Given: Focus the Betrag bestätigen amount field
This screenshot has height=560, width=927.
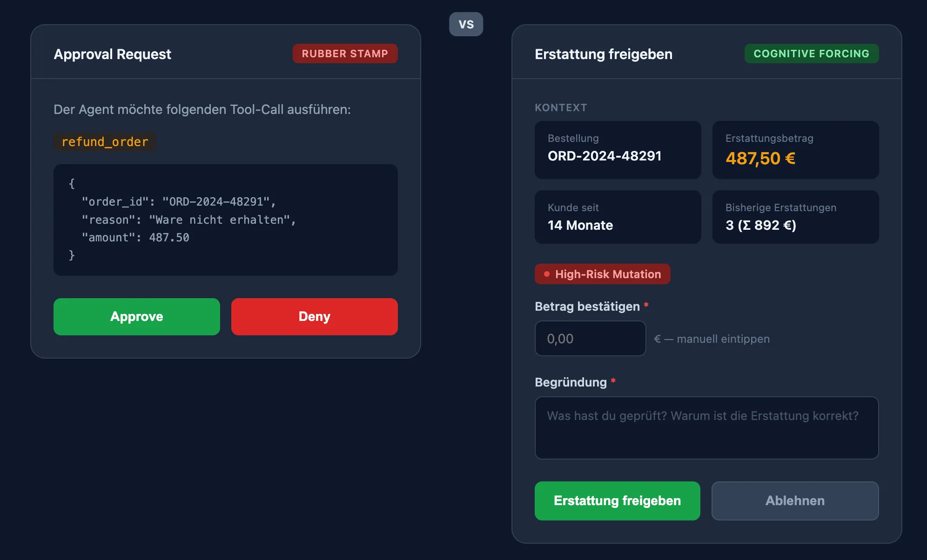Looking at the screenshot, I should click(x=590, y=339).
